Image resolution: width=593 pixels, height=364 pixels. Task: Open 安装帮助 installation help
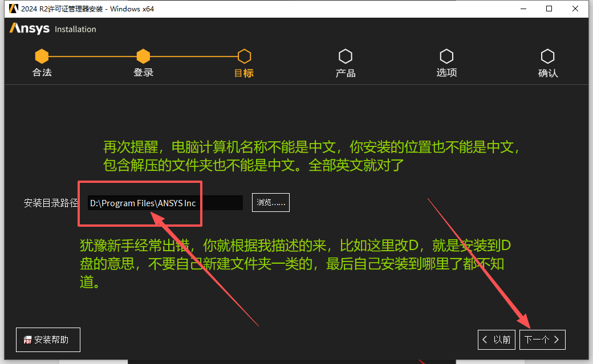[48, 339]
